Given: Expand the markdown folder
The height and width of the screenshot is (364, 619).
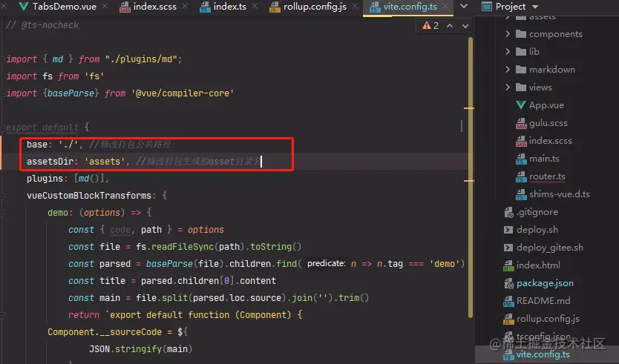Looking at the screenshot, I should (x=508, y=70).
